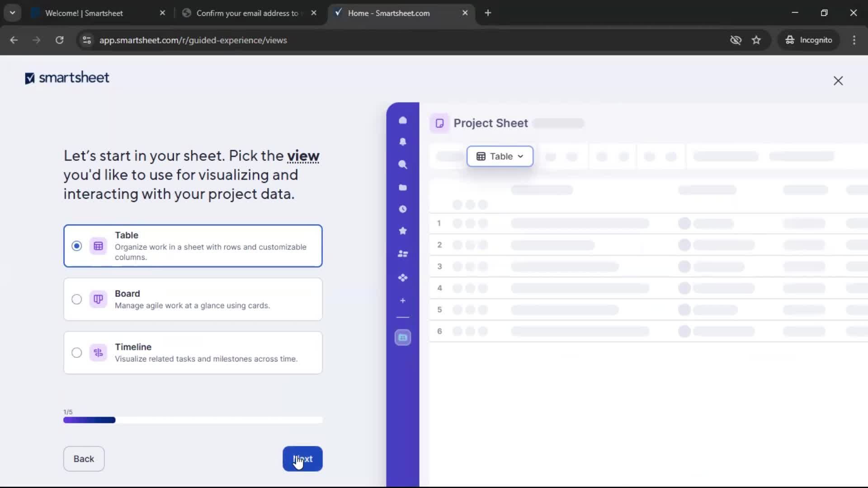Image resolution: width=868 pixels, height=488 pixels.
Task: Dismiss the tour with the X close icon
Action: click(838, 81)
